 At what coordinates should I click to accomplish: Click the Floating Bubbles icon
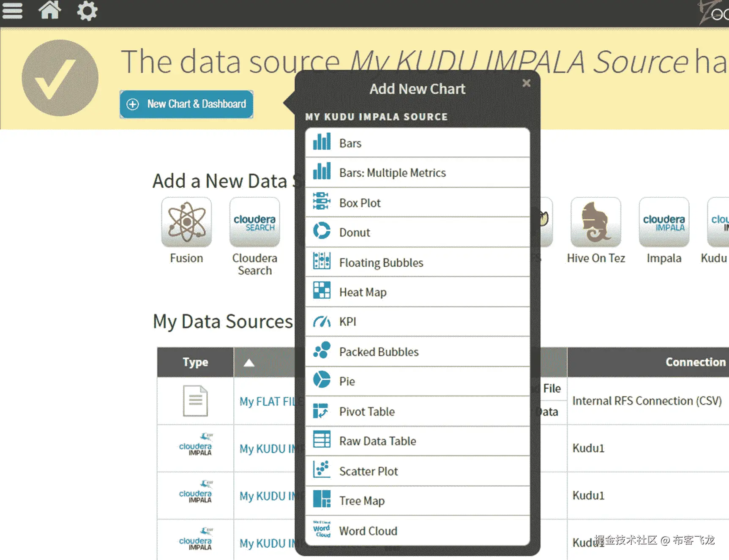[322, 261]
